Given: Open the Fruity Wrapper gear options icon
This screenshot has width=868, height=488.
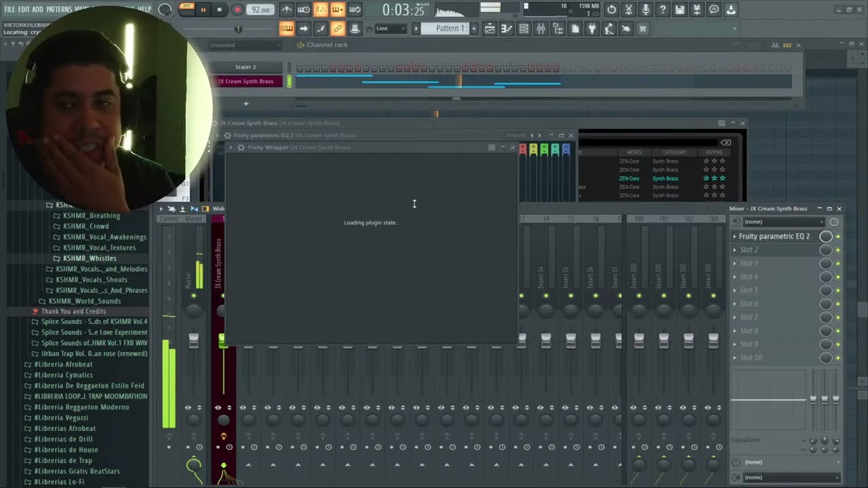Looking at the screenshot, I should (x=241, y=147).
